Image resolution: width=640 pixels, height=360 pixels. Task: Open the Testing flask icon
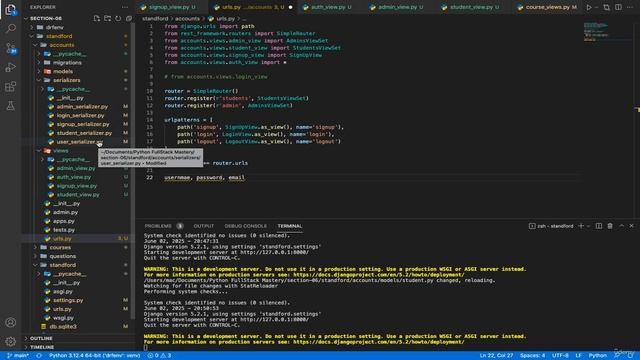[11, 106]
